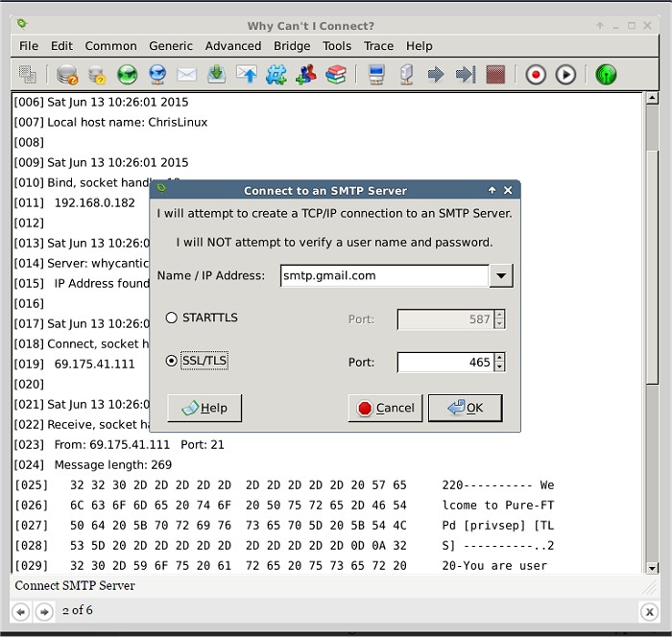This screenshot has width=672, height=637.
Task: Click the blue puzzle piece toolbar icon
Action: coord(276,74)
